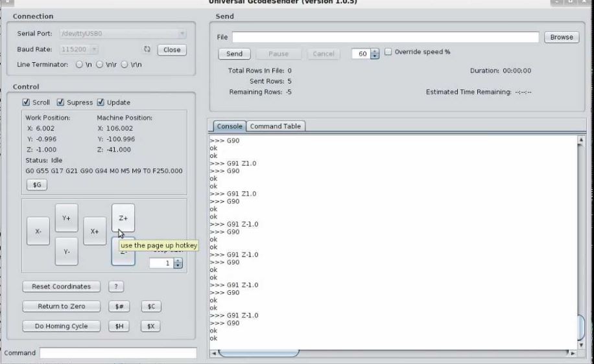Click the Work Position Z value -1.000
The image size is (594, 364).
46,150
